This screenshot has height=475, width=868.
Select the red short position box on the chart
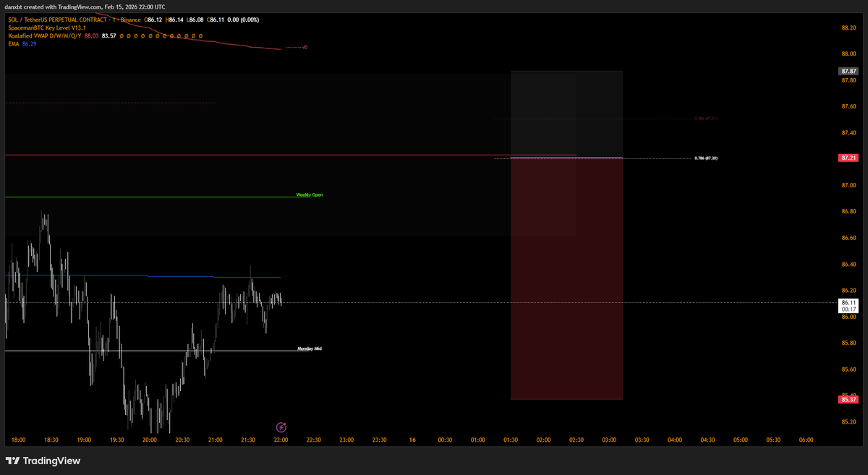point(566,278)
